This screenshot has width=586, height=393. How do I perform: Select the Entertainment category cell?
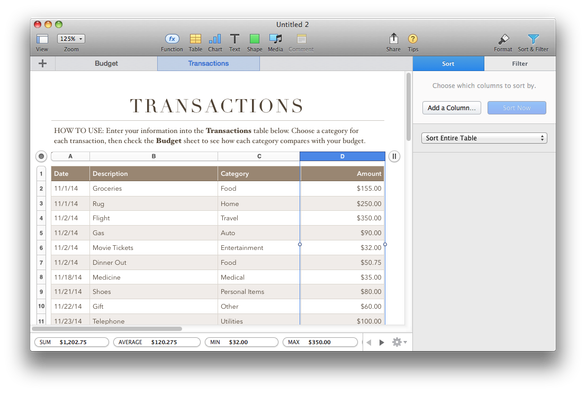tap(259, 248)
